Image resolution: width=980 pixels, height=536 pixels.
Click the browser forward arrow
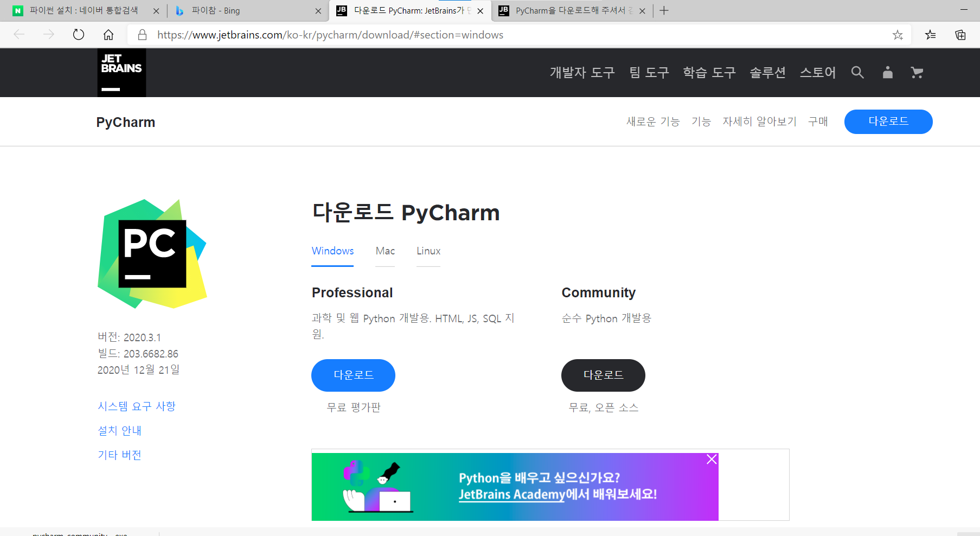[x=49, y=35]
